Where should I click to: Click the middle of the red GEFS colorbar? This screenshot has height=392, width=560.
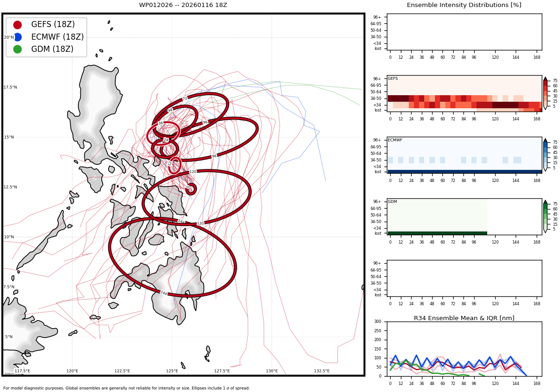click(x=545, y=93)
